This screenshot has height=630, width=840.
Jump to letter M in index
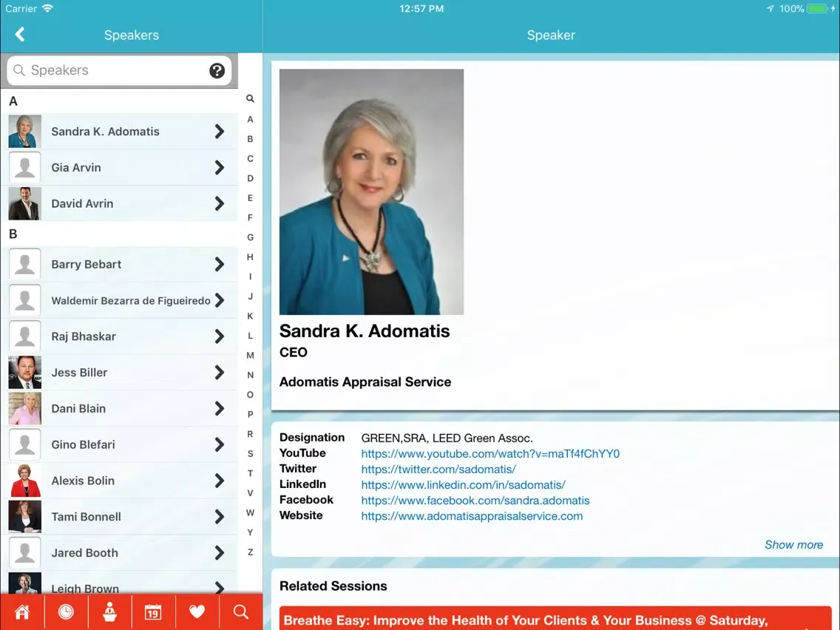tap(250, 355)
